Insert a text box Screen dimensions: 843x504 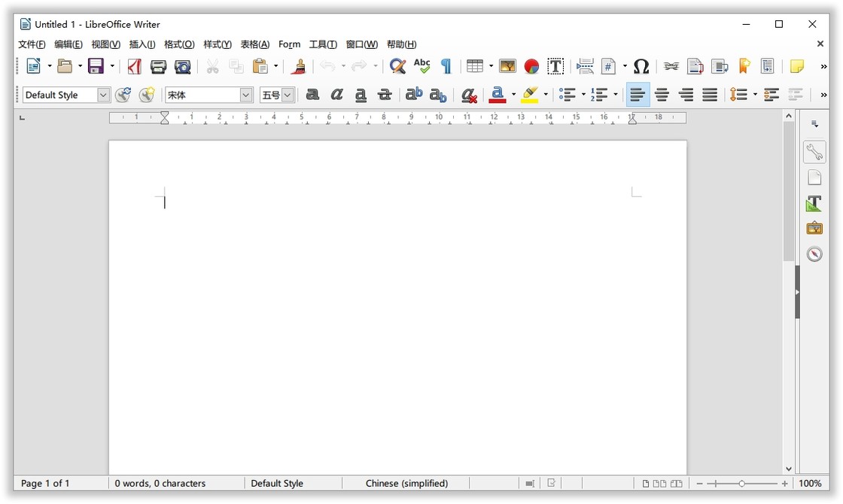555,66
